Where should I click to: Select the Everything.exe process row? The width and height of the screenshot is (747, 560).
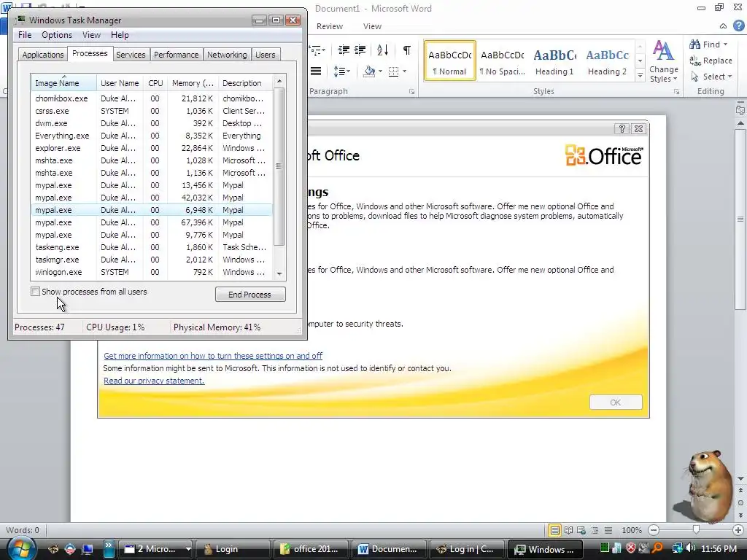pos(152,136)
